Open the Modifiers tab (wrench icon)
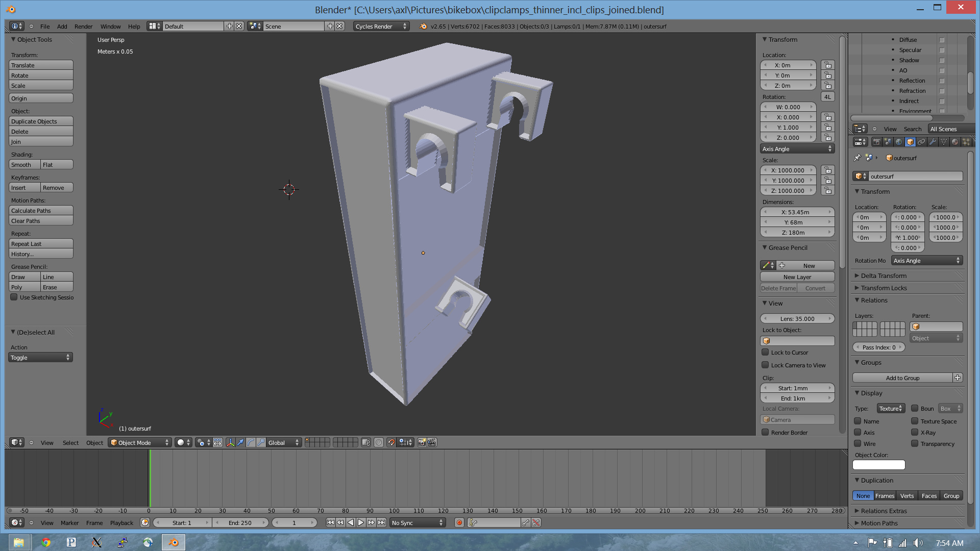Screen dimensions: 980x551 pos(933,142)
